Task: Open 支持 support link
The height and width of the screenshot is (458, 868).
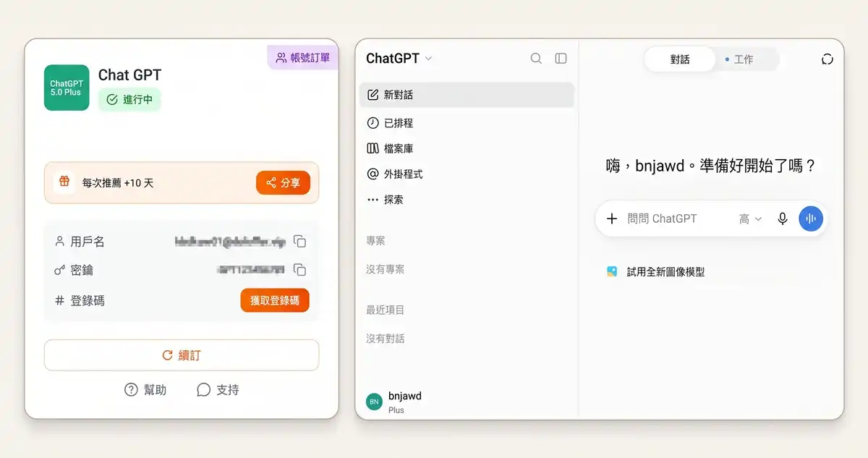Action: coord(218,390)
